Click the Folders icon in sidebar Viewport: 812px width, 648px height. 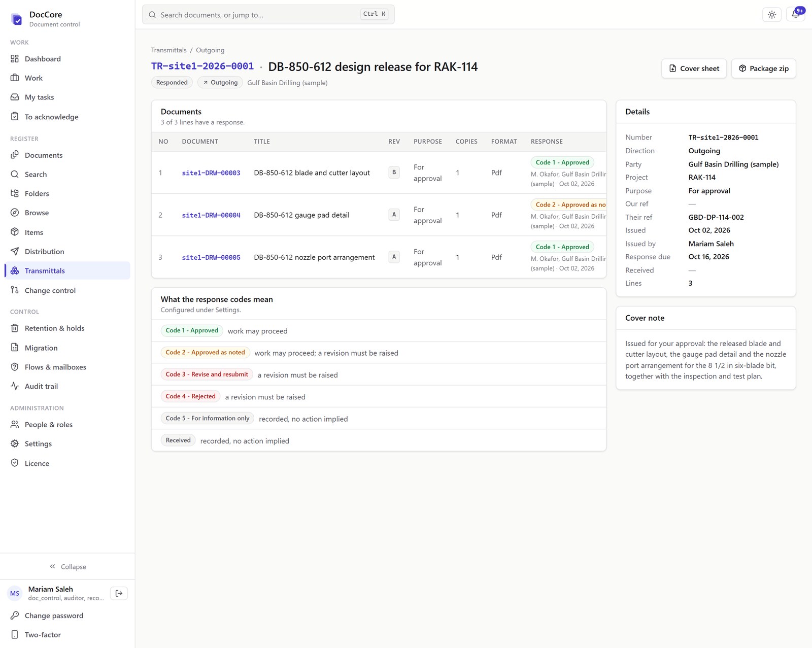pos(15,193)
